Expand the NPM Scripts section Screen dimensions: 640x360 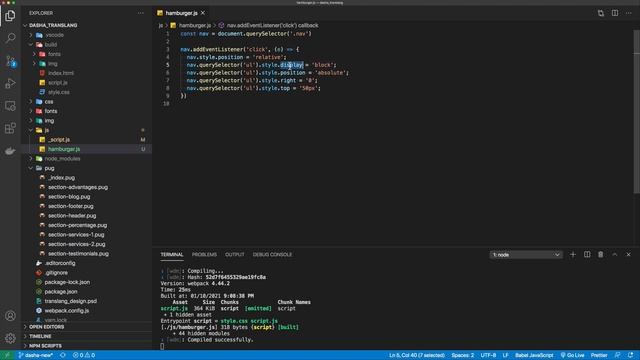(45, 346)
